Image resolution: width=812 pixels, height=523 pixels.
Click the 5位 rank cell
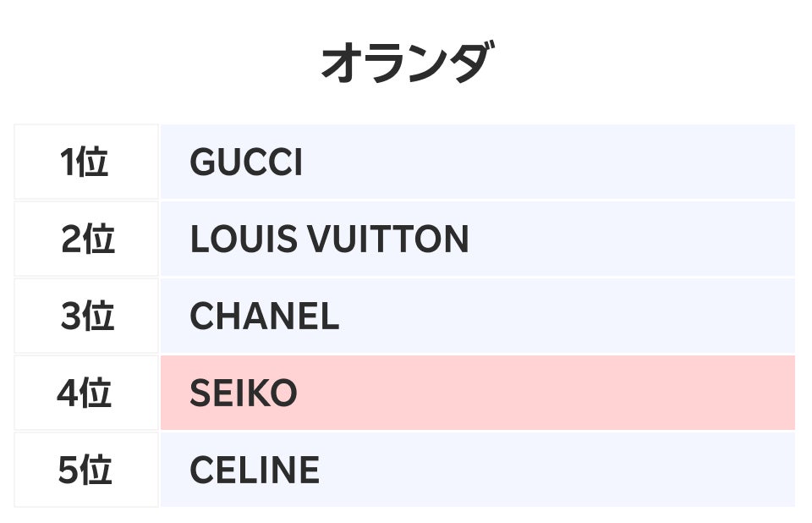coord(85,471)
